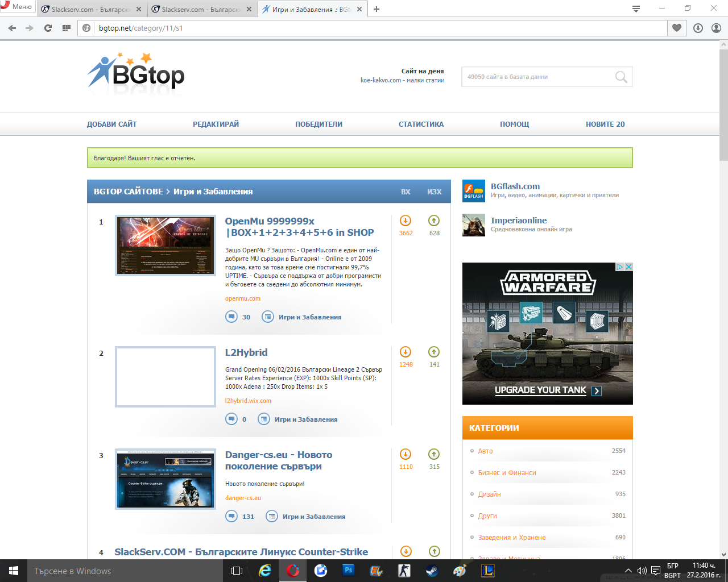Image resolution: width=728 pixels, height=582 pixels.
Task: Click OpenMu outgoing arrow icon
Action: tap(434, 221)
